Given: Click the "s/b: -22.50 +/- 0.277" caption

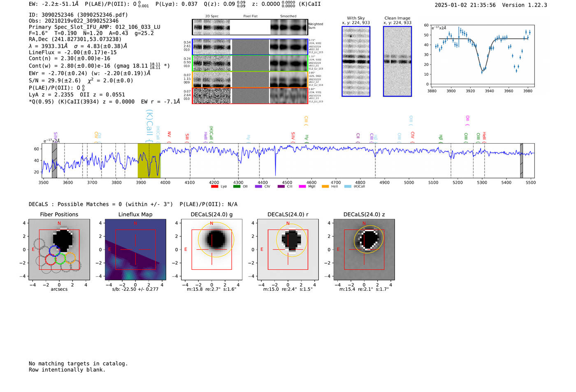Looking at the screenshot, I should pos(135,289).
